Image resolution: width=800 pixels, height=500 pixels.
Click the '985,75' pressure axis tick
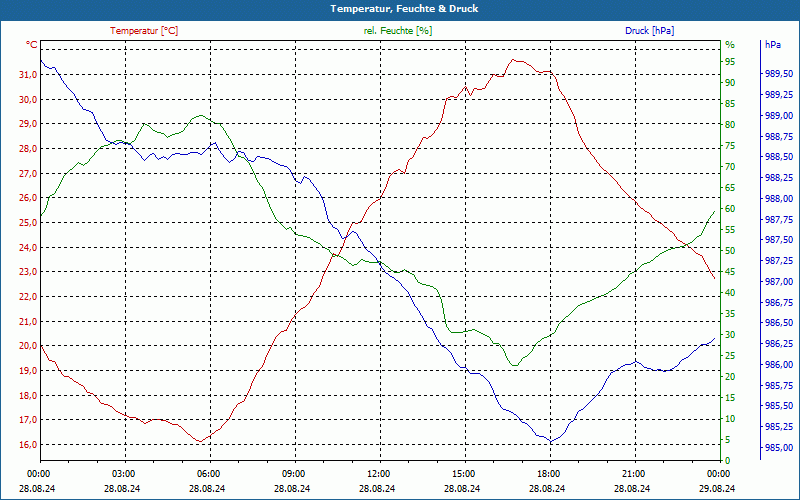779,385
